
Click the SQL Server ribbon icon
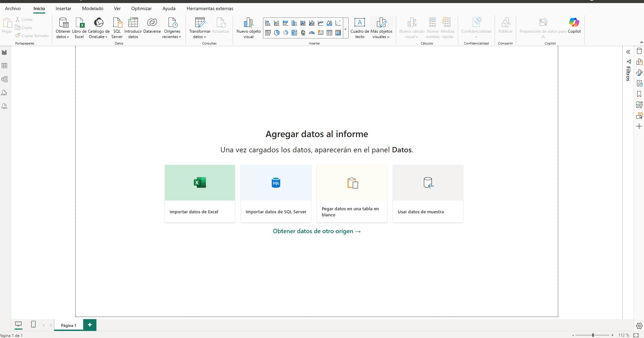point(117,28)
